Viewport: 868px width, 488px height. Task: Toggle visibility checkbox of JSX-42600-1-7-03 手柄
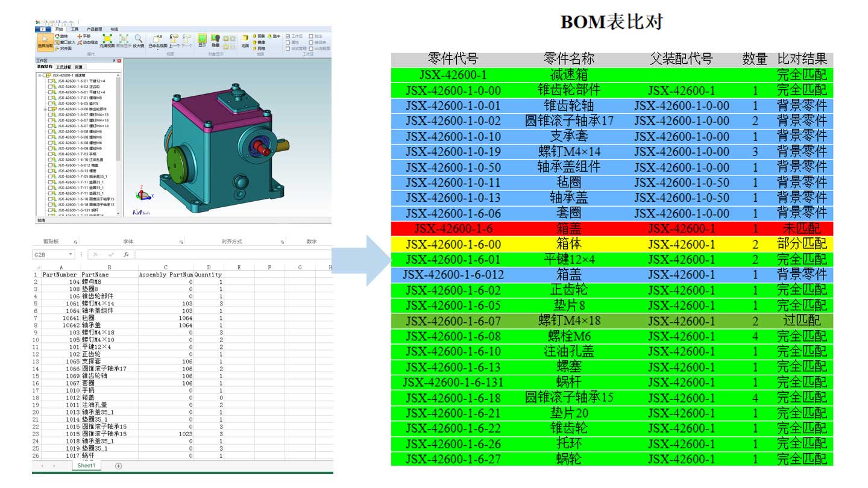pyautogui.click(x=50, y=154)
